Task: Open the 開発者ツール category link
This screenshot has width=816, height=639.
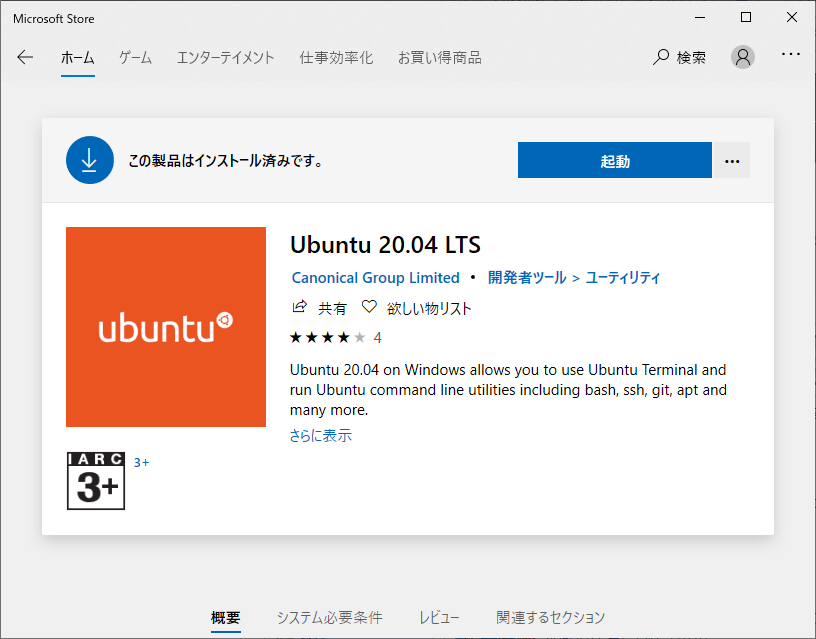Action: coord(527,278)
